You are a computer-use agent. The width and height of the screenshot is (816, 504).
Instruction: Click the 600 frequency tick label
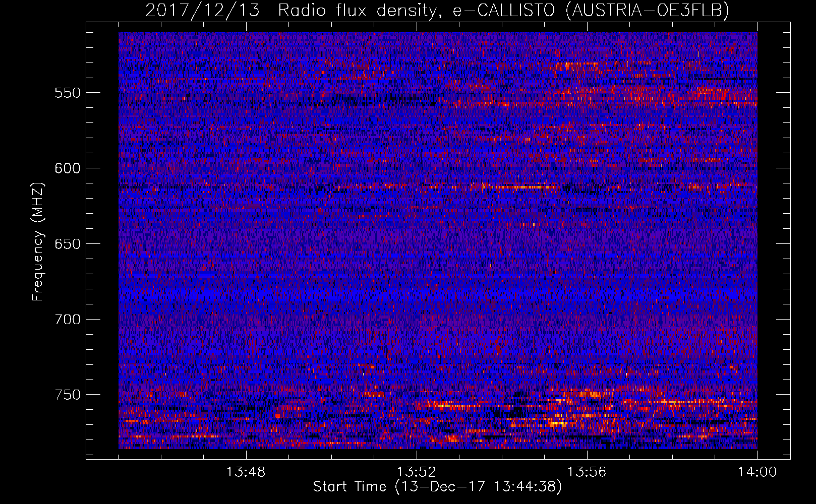[x=68, y=168]
